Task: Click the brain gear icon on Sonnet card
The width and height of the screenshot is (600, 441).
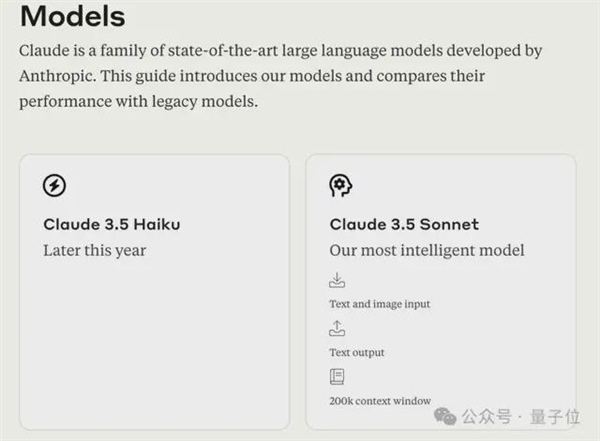Action: click(x=341, y=185)
